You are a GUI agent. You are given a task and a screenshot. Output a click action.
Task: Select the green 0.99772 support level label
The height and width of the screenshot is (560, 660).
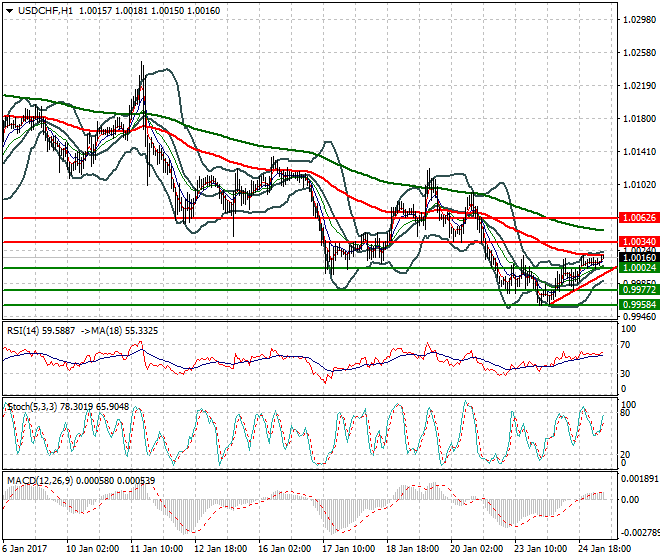tap(639, 290)
